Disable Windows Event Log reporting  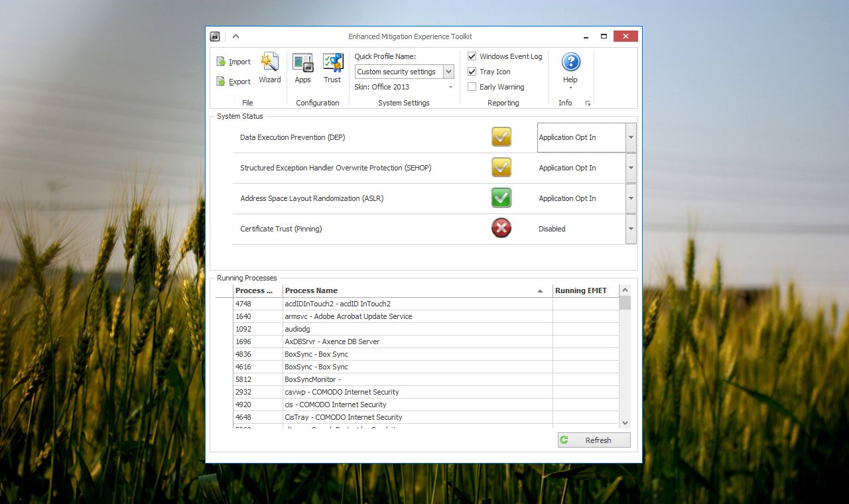pos(472,56)
